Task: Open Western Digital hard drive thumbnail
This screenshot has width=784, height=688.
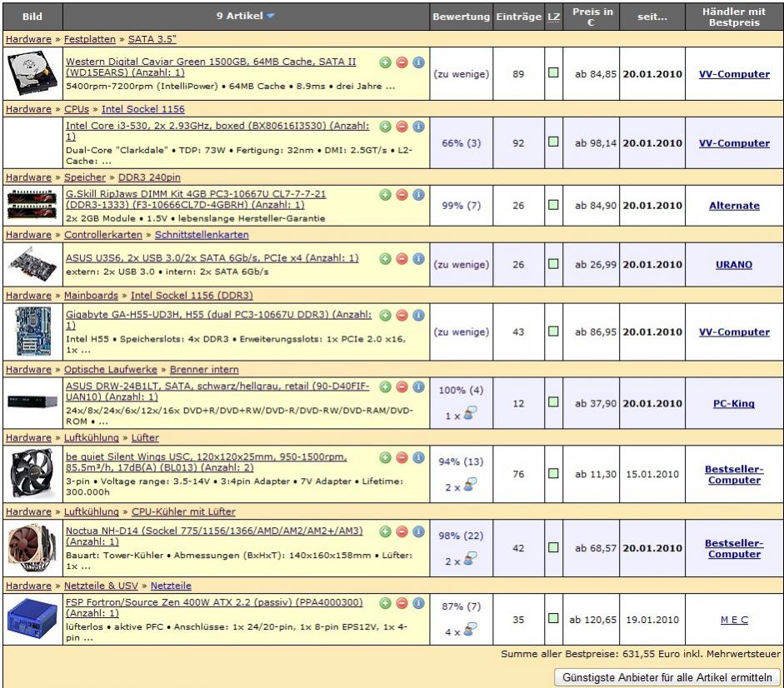Action: 32,74
